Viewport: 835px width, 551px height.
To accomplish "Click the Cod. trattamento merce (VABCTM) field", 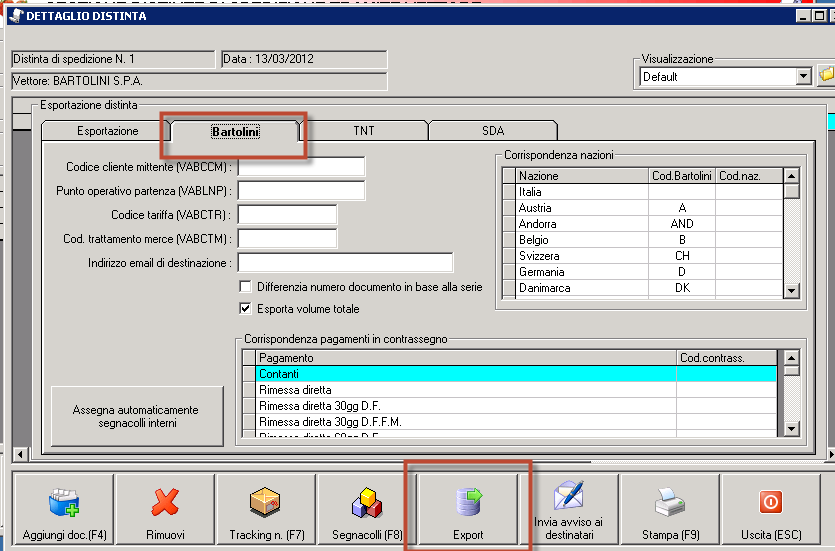I will 287,239.
